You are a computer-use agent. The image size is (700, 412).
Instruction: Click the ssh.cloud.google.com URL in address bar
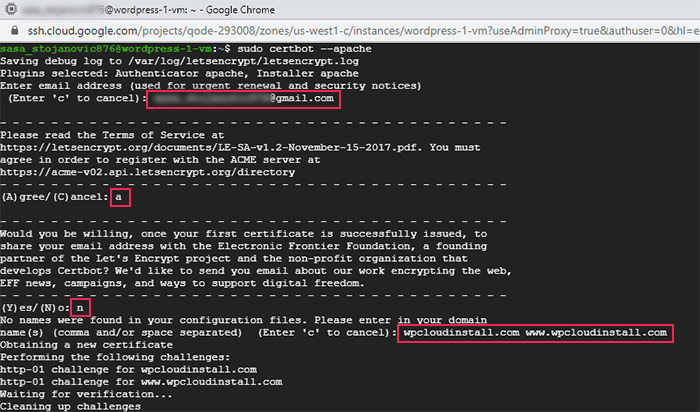(x=363, y=31)
